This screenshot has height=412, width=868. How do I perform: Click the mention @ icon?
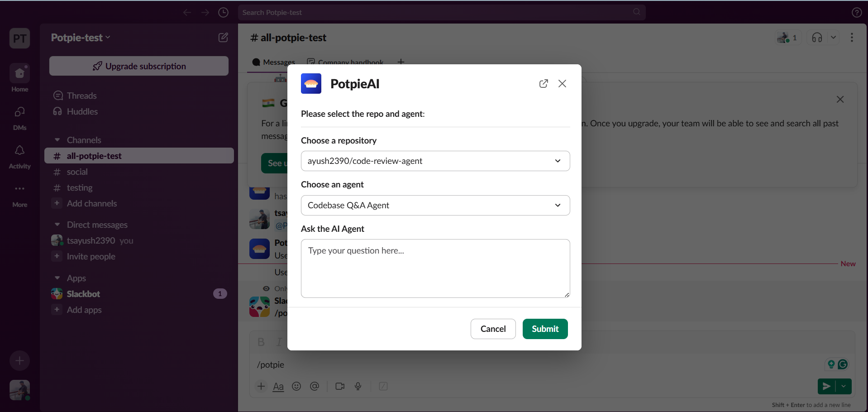tap(315, 386)
